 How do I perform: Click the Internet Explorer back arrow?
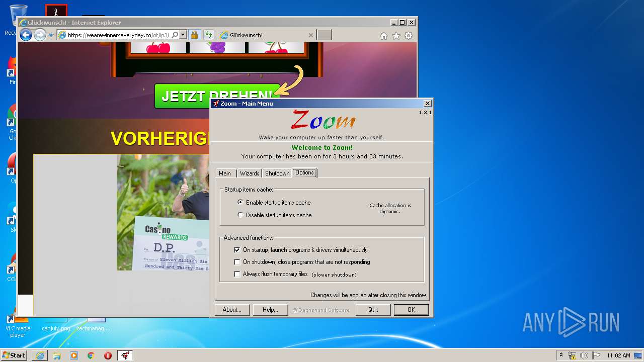tap(26, 35)
